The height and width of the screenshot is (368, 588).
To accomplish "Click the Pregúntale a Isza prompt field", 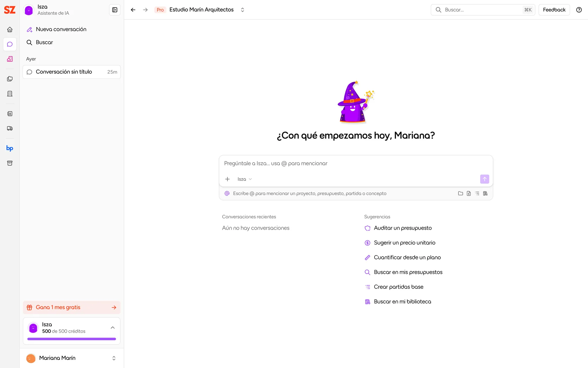I will pos(356,164).
